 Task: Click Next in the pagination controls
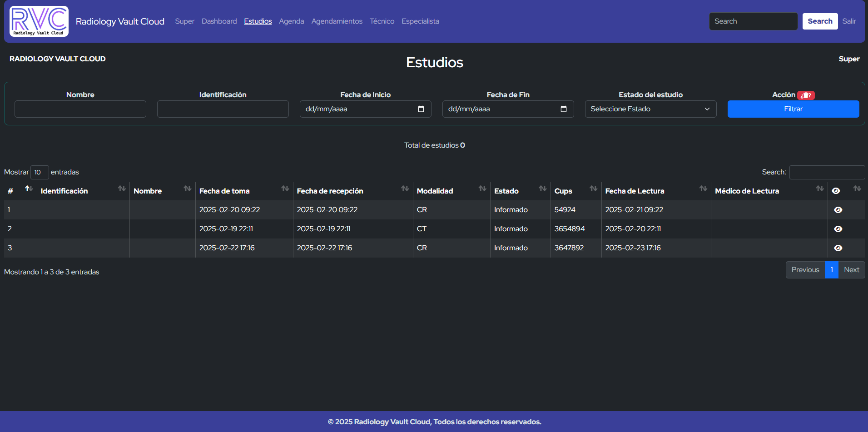852,269
